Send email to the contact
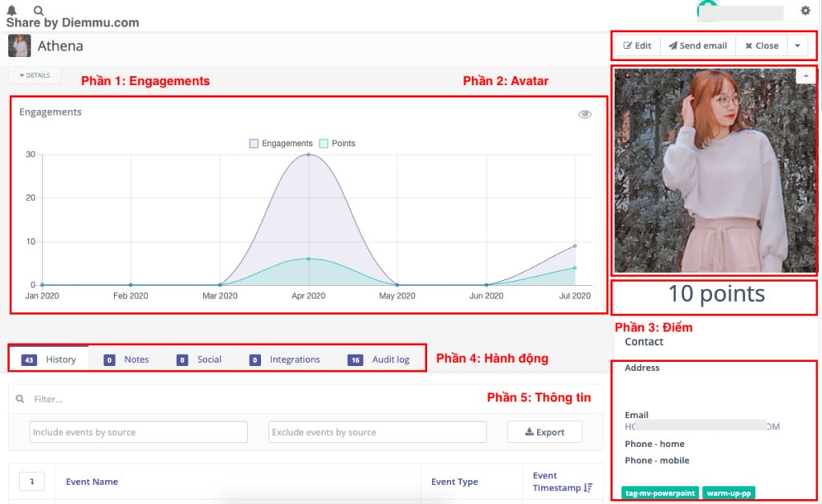This screenshot has height=504, width=822. (x=698, y=46)
